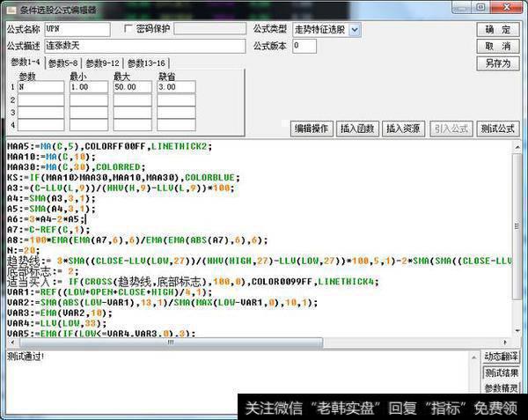Click the window title bar app icon

click(11, 10)
